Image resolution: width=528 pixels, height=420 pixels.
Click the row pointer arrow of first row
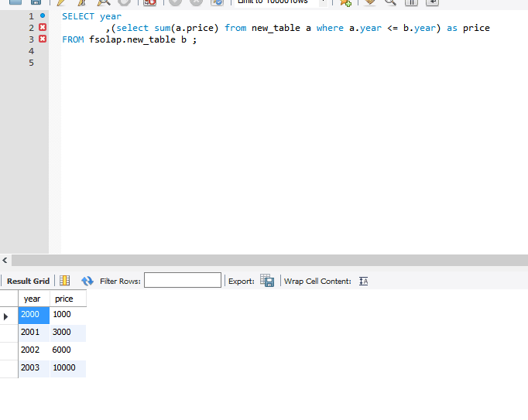point(5,316)
